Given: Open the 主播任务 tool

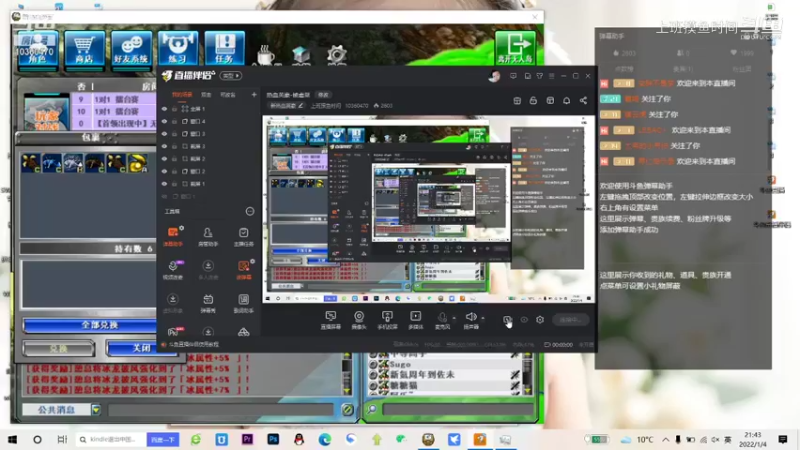Looking at the screenshot, I should click(243, 237).
